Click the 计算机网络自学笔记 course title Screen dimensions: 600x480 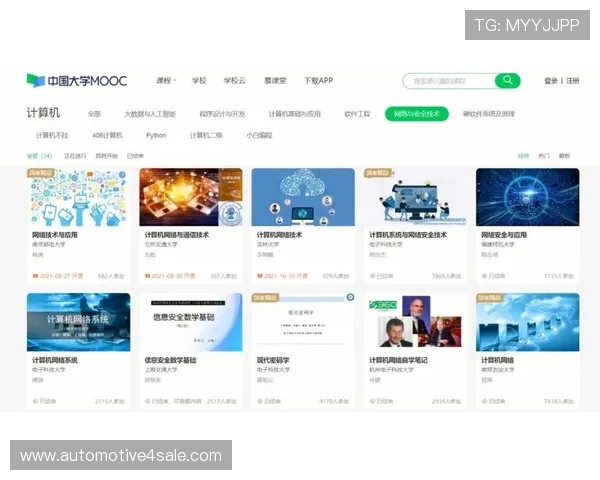(x=398, y=360)
